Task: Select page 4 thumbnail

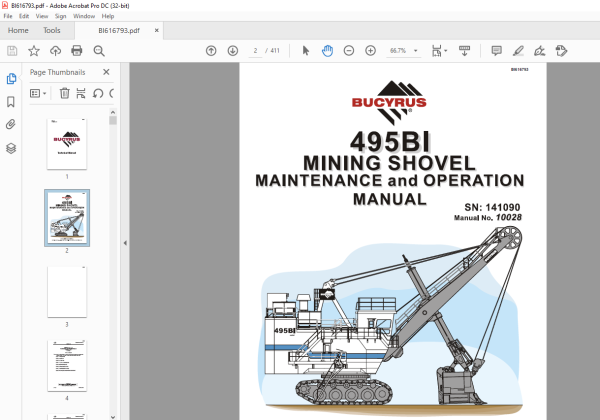Action: [67, 366]
